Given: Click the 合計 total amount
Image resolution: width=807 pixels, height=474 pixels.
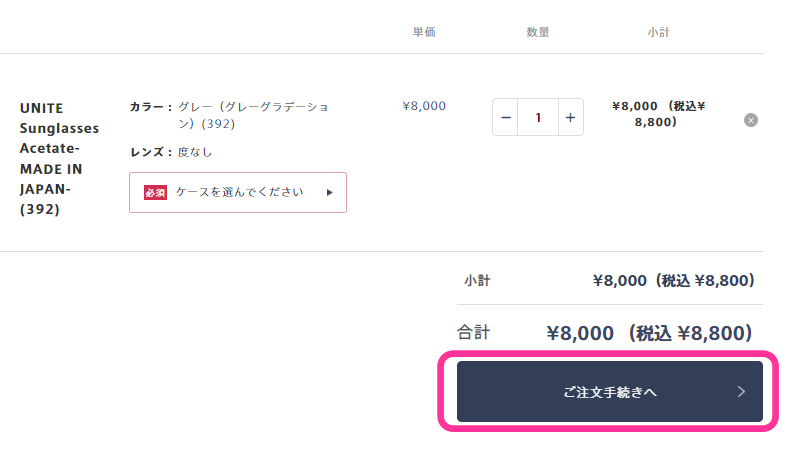Looking at the screenshot, I should click(x=649, y=333).
